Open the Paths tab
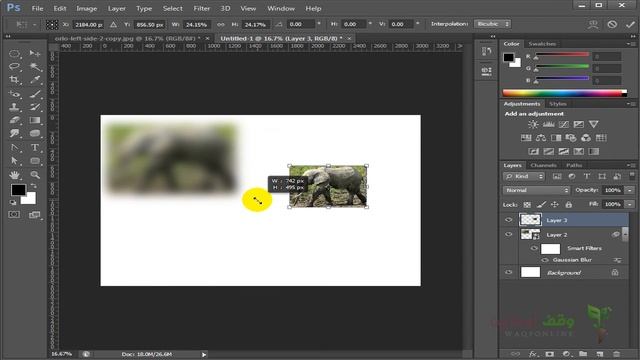 574,165
